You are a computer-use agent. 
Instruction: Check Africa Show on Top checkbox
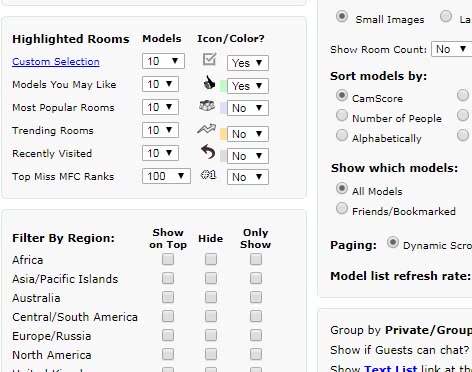(168, 259)
